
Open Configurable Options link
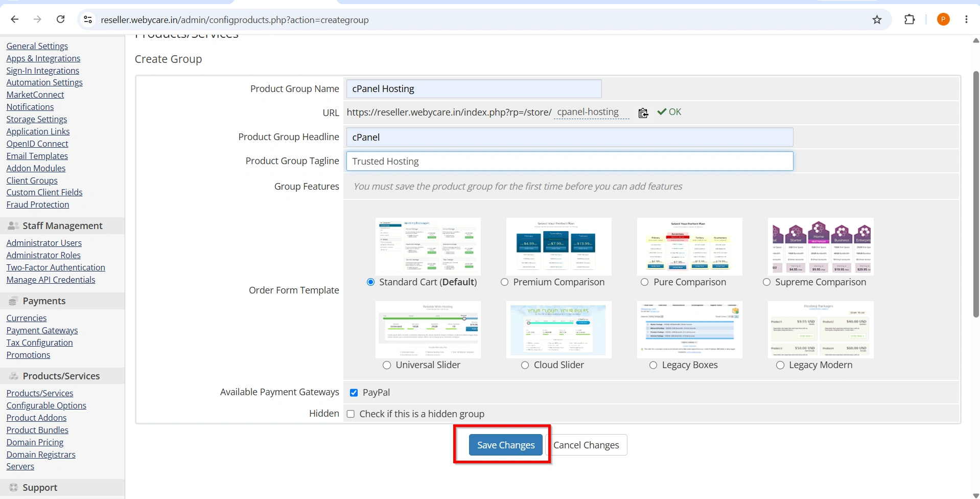[x=46, y=405]
